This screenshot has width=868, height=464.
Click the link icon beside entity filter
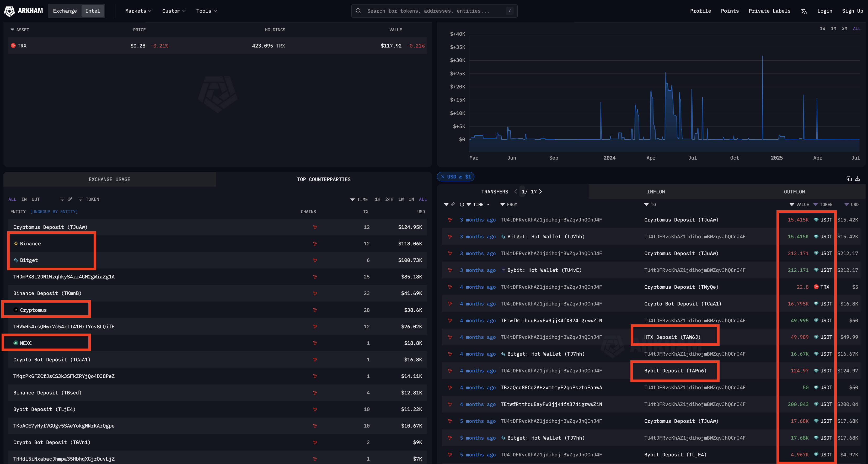(70, 199)
